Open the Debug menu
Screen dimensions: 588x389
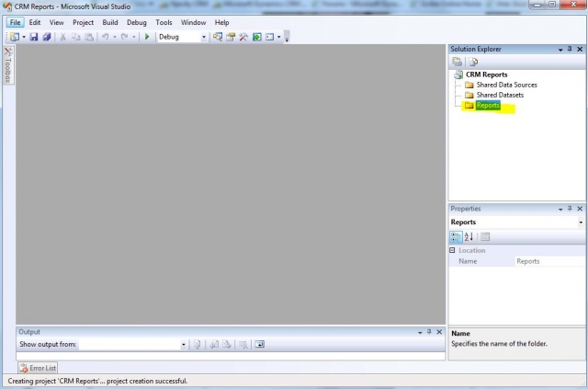point(137,22)
